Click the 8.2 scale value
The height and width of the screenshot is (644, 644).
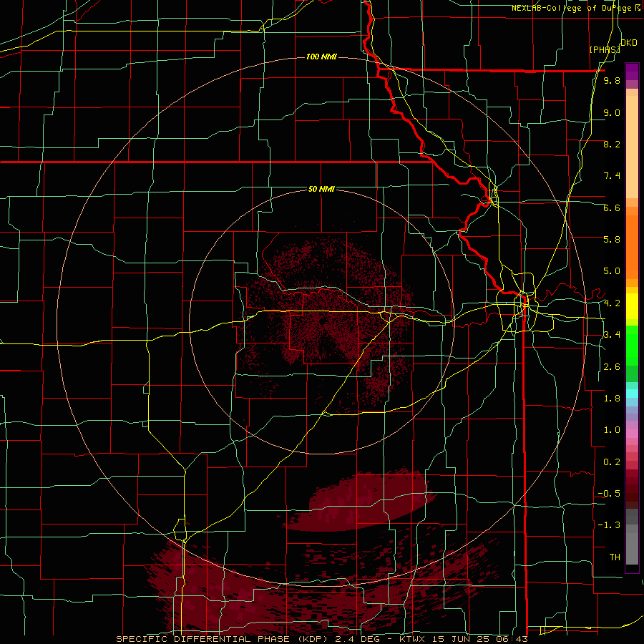point(612,144)
